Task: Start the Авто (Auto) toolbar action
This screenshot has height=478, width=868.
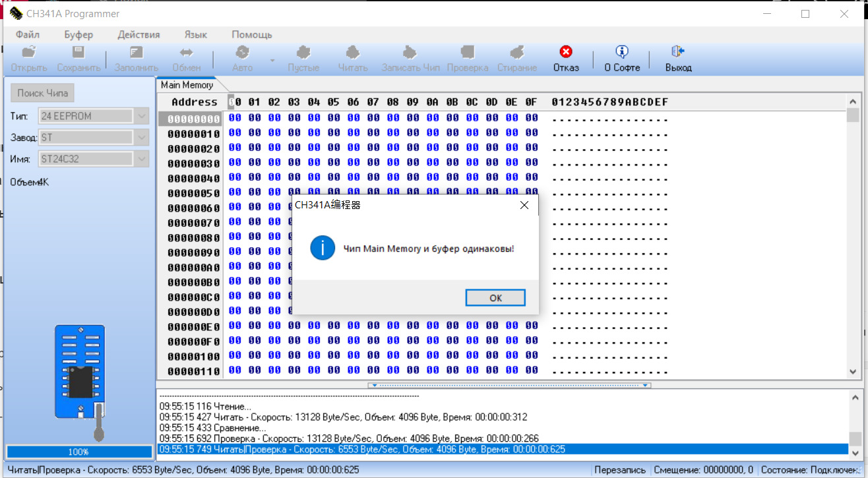Action: [x=242, y=52]
